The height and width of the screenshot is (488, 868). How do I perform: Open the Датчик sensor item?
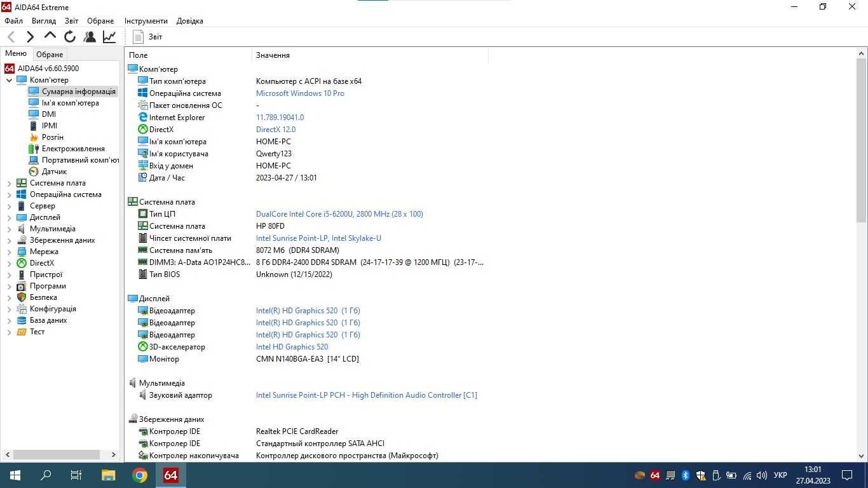(x=54, y=172)
